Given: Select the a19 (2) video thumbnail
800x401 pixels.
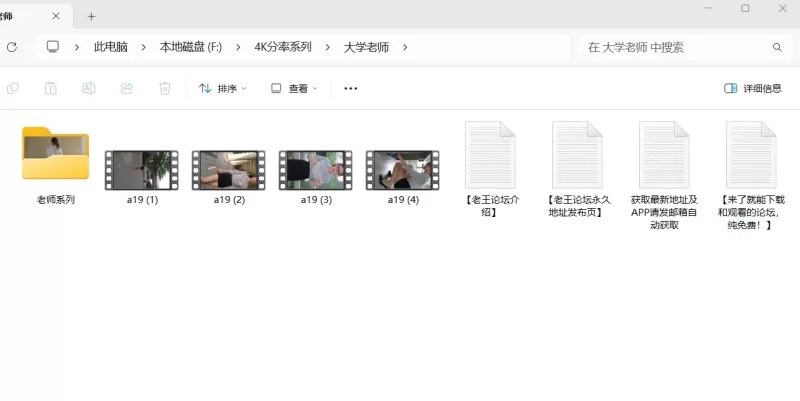Looking at the screenshot, I should (229, 170).
